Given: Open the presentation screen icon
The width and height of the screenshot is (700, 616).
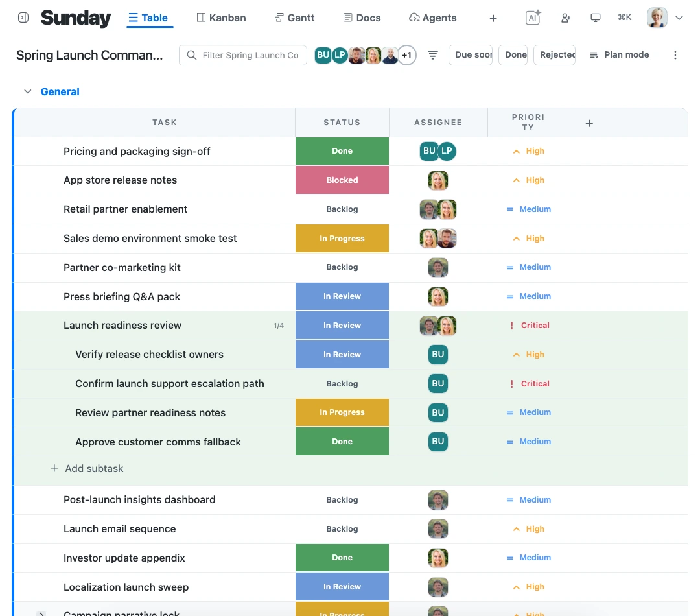Looking at the screenshot, I should point(595,18).
